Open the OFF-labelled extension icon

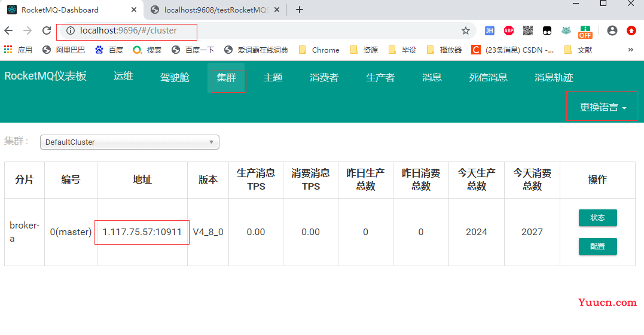[585, 31]
